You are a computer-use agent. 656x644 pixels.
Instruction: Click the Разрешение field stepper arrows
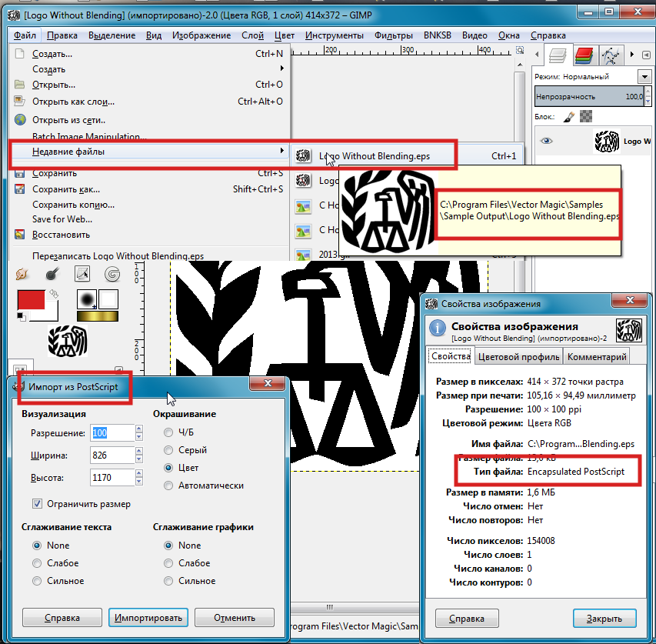point(139,432)
